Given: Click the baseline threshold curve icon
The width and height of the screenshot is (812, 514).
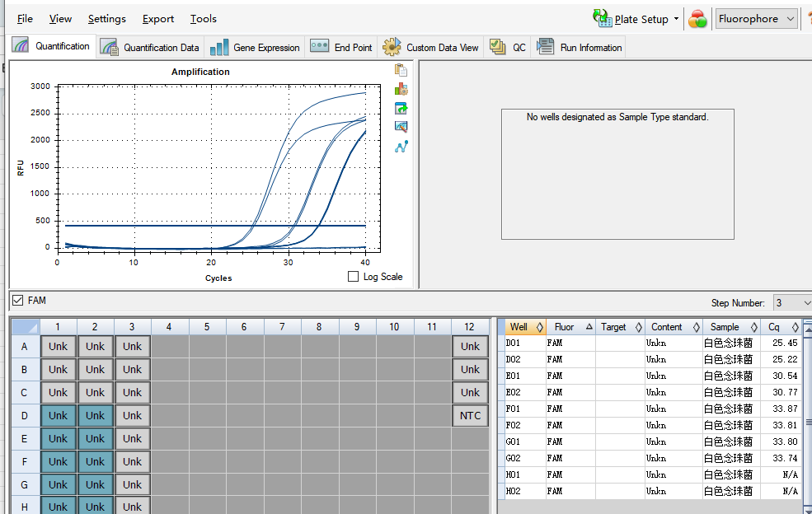Looking at the screenshot, I should click(x=401, y=147).
